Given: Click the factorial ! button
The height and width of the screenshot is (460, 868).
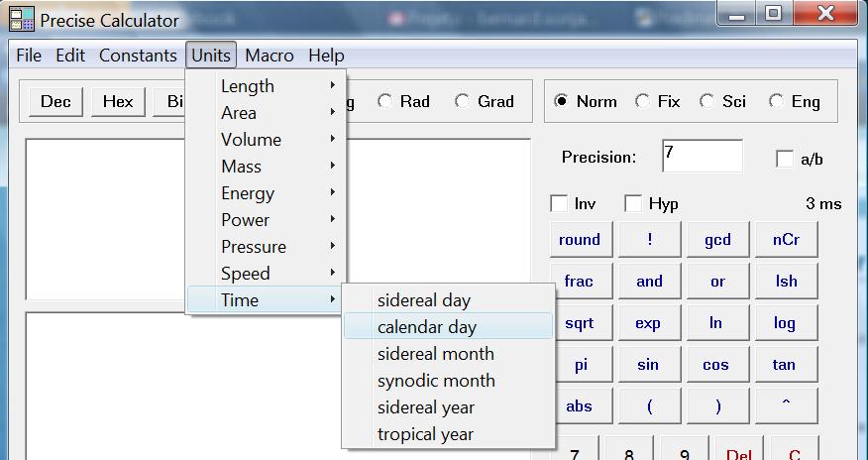Looking at the screenshot, I should [649, 240].
